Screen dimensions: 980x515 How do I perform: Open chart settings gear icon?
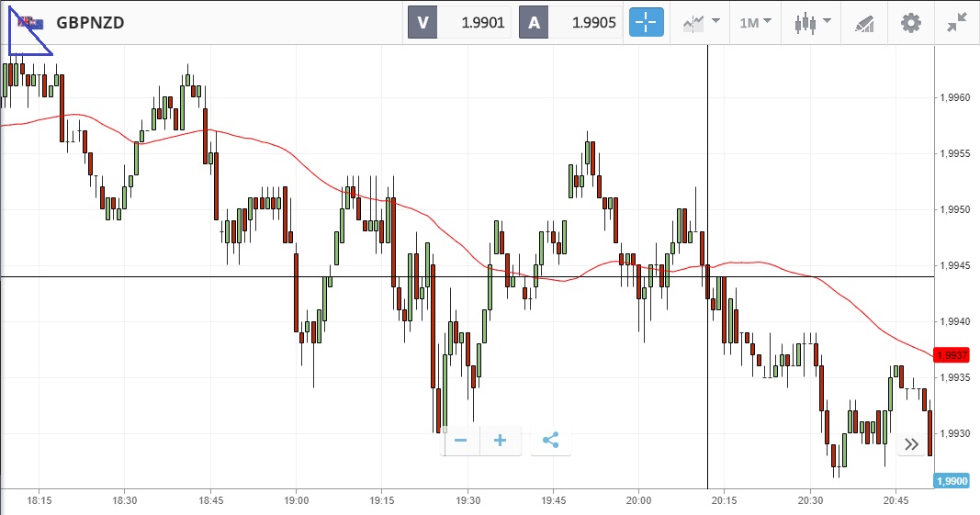coord(910,23)
